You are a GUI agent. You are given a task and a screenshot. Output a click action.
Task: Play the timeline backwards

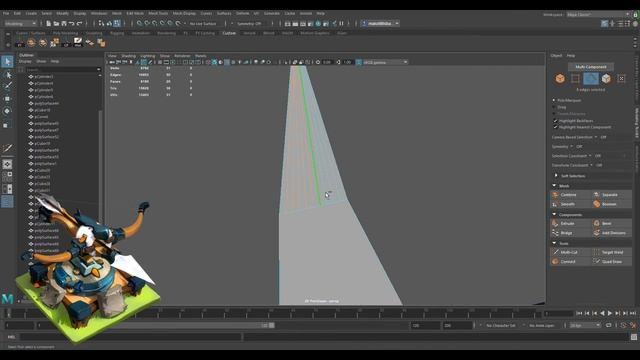point(602,313)
